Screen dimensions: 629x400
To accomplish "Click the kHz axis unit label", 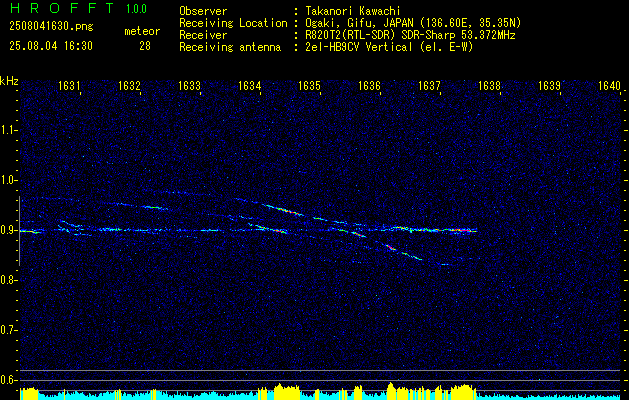I will [x=9, y=81].
